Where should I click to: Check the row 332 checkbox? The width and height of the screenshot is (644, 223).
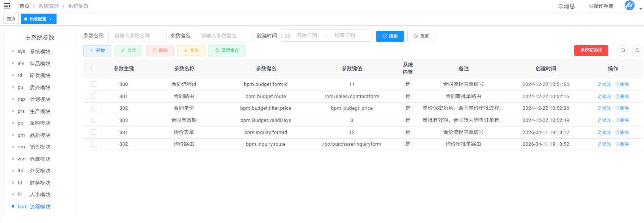coord(94,144)
